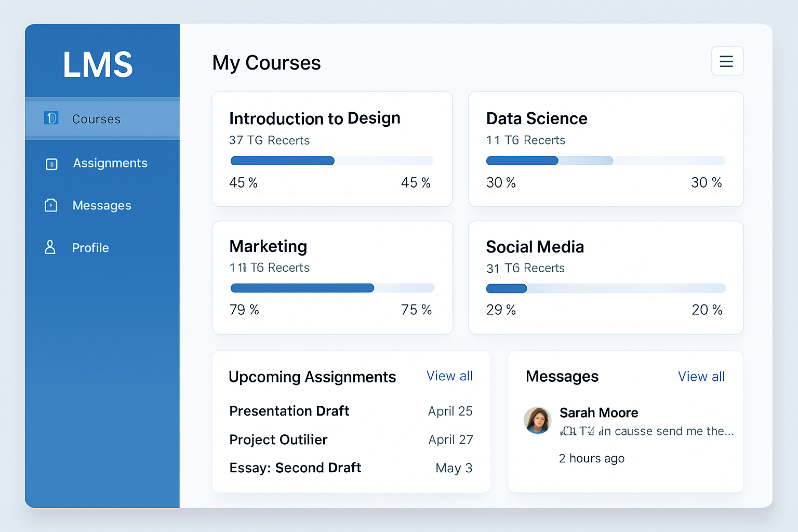Click View all for Upcoming Assignments
This screenshot has width=798, height=532.
449,376
